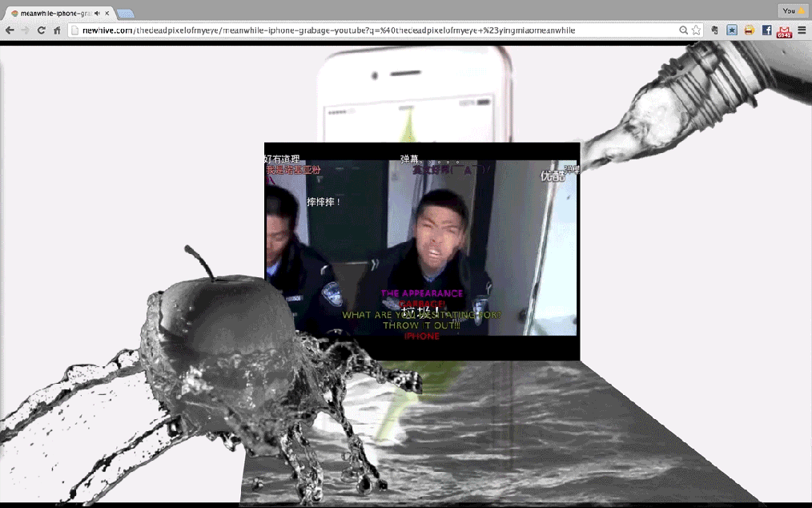
Task: Go back to the previous page
Action: 10,30
